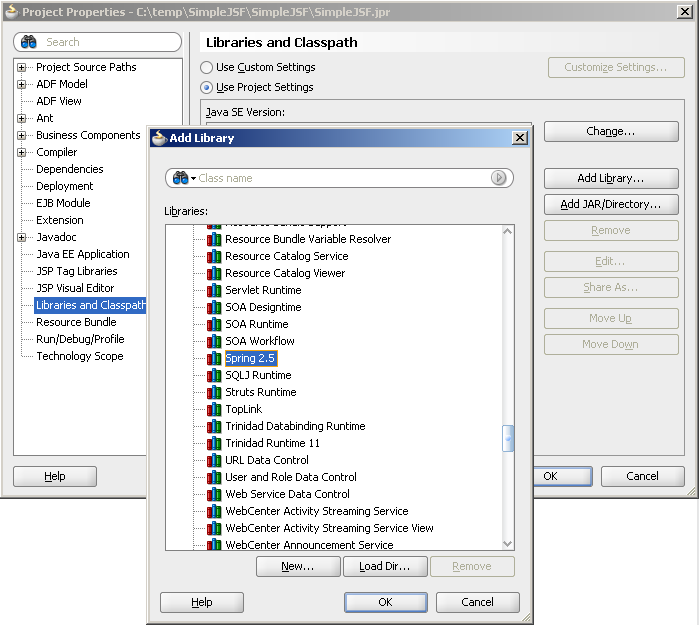699x625 pixels.
Task: Click the libraries list scrollbar thumb
Action: point(508,438)
